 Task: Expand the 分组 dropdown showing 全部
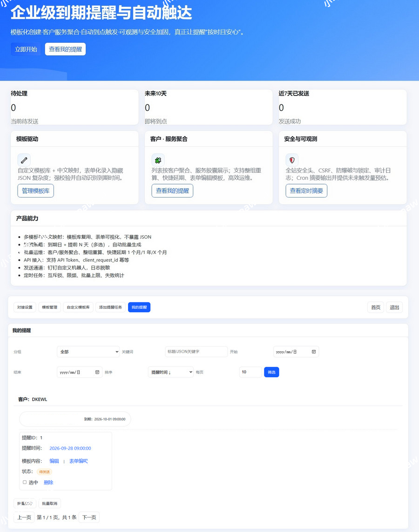tap(88, 352)
